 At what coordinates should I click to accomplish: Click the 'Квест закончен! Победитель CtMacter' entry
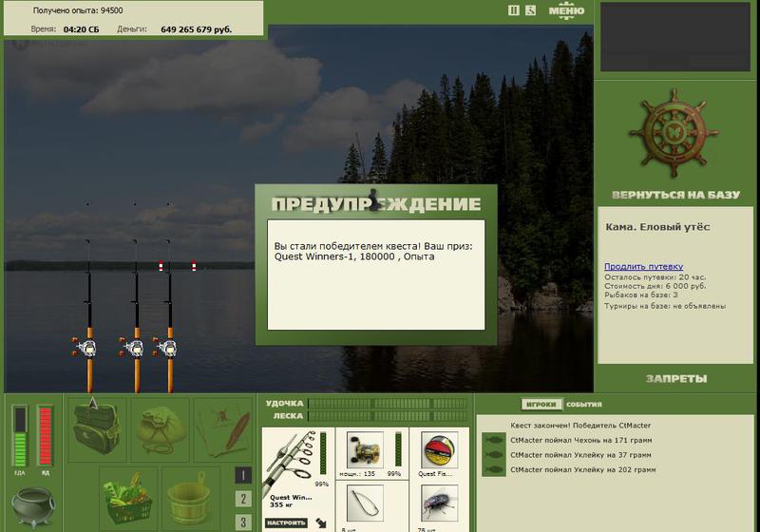(x=580, y=426)
